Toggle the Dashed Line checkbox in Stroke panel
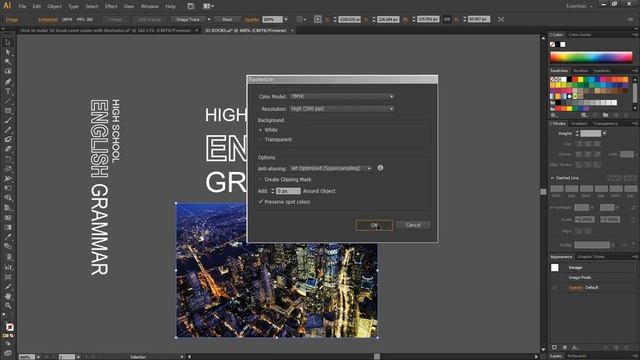The image size is (640, 360). pyautogui.click(x=553, y=178)
